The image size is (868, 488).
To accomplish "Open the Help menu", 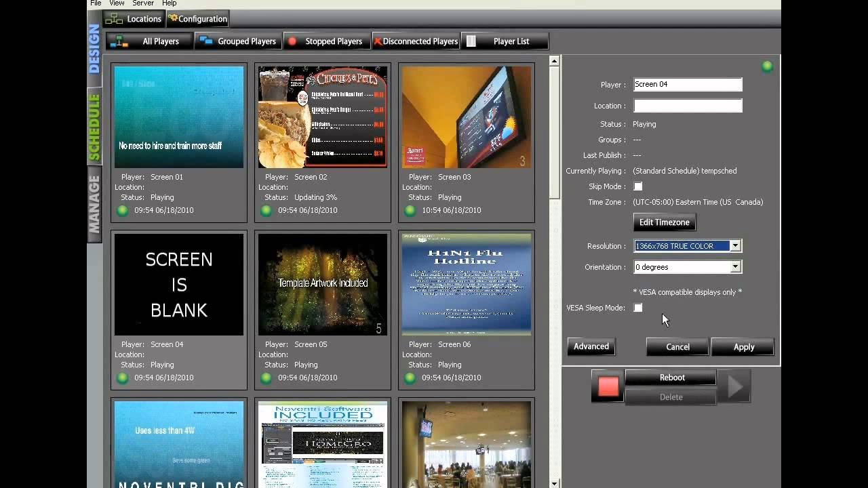I will (169, 3).
